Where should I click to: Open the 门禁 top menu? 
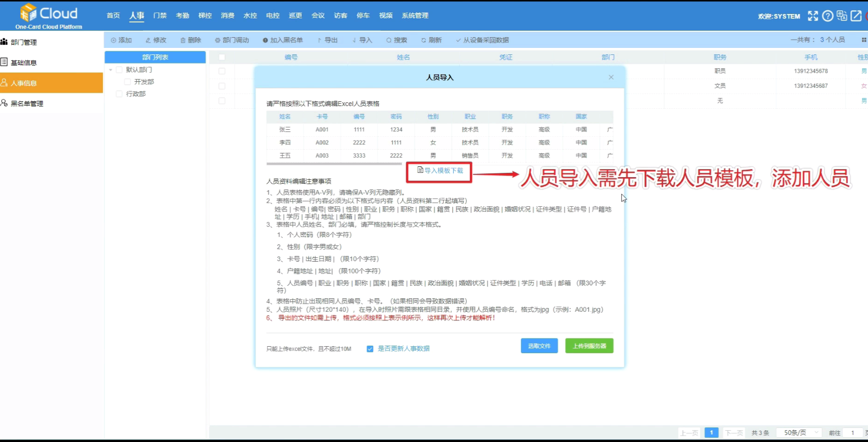pos(160,16)
